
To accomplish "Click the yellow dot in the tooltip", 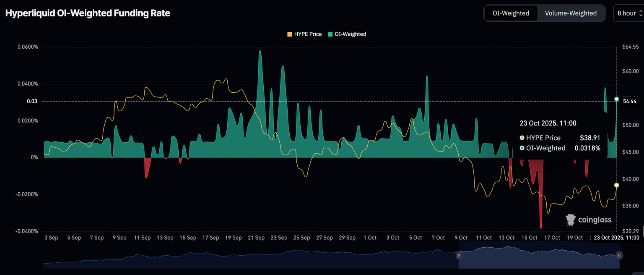I will [x=522, y=138].
